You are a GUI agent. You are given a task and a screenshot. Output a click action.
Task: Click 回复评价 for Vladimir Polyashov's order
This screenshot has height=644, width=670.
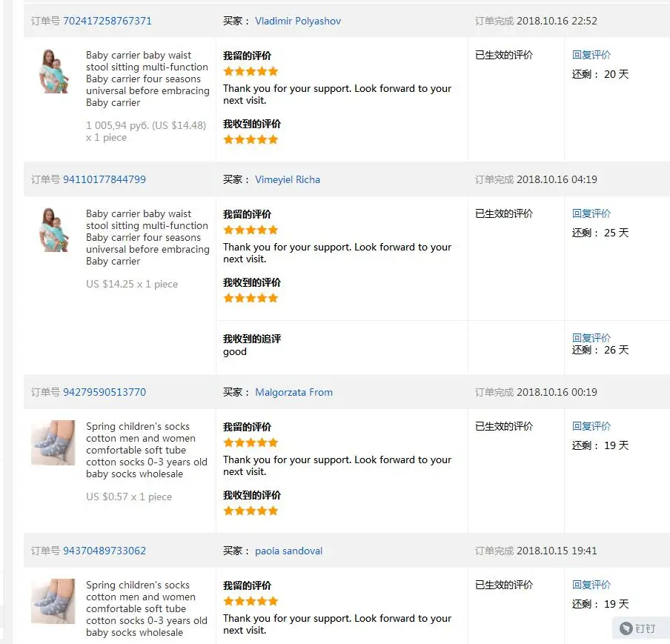tap(591, 55)
